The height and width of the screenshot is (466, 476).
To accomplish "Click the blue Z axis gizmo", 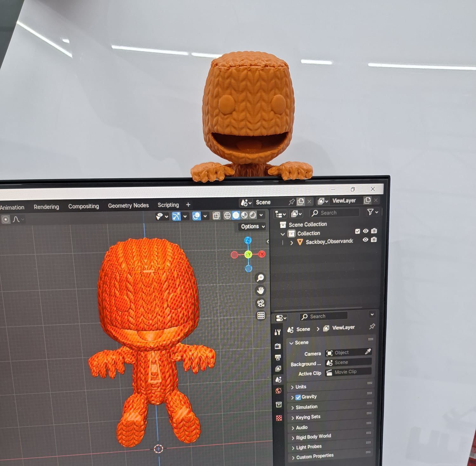I will click(248, 240).
